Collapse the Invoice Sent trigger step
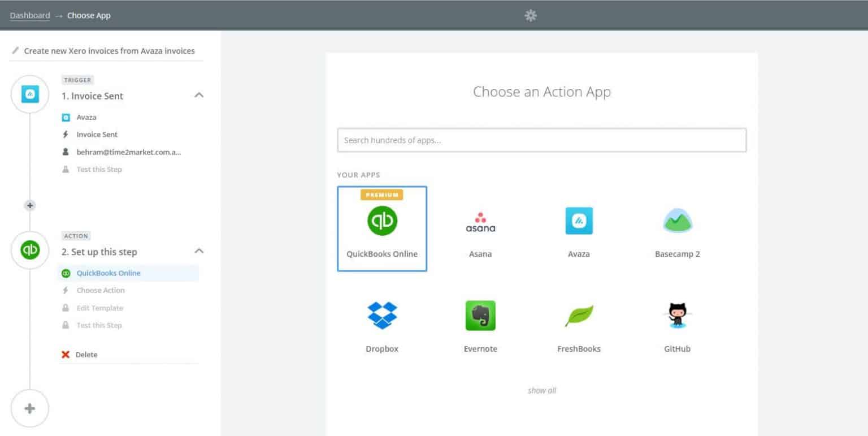This screenshot has height=436, width=868. (199, 96)
